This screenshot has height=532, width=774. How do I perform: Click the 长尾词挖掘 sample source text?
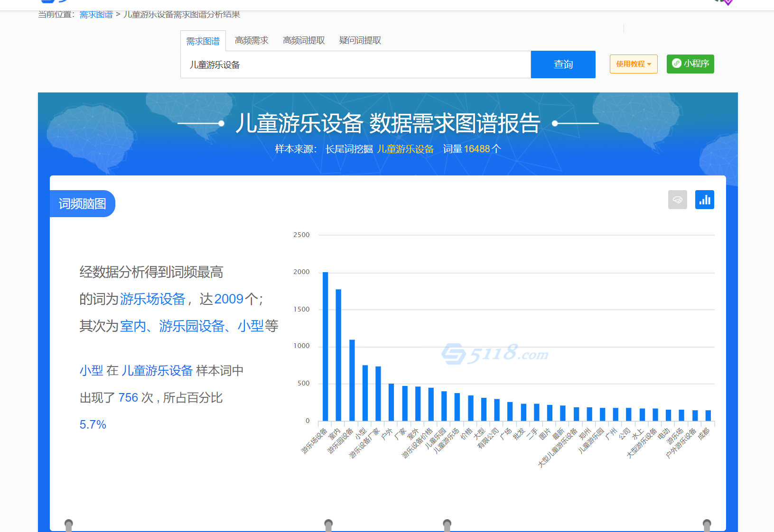[x=349, y=149]
